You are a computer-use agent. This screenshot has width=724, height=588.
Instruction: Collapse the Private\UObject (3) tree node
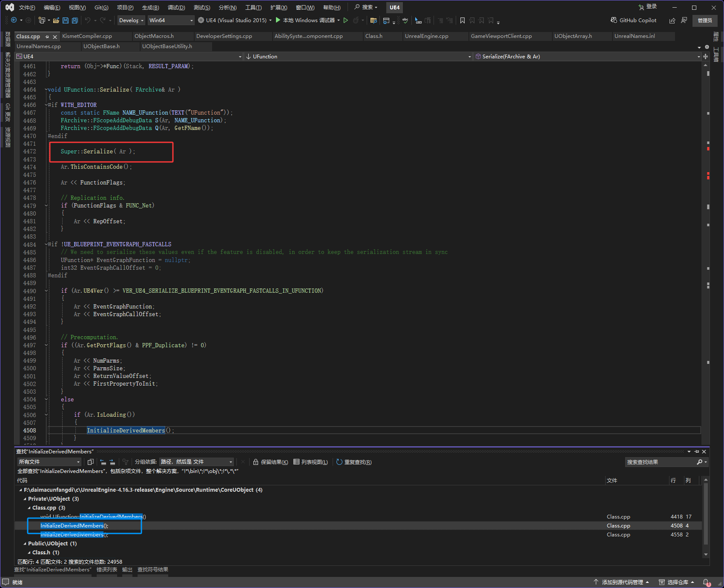pos(25,499)
